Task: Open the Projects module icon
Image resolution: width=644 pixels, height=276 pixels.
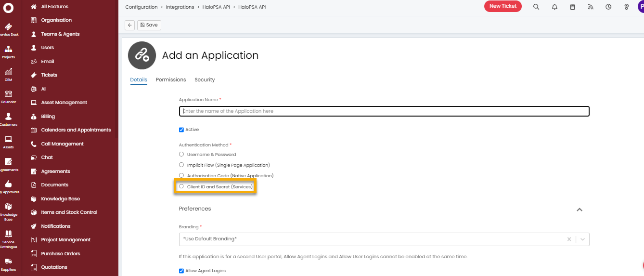Action: (8, 52)
